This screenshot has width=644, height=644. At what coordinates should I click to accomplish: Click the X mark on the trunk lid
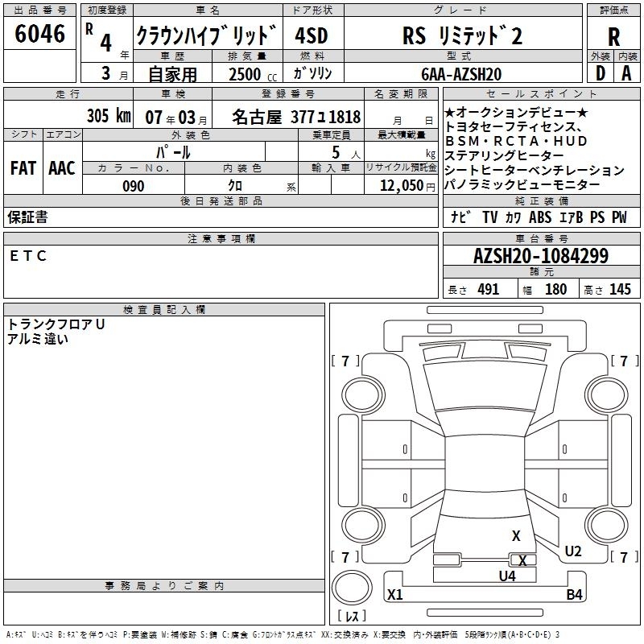pos(516,535)
